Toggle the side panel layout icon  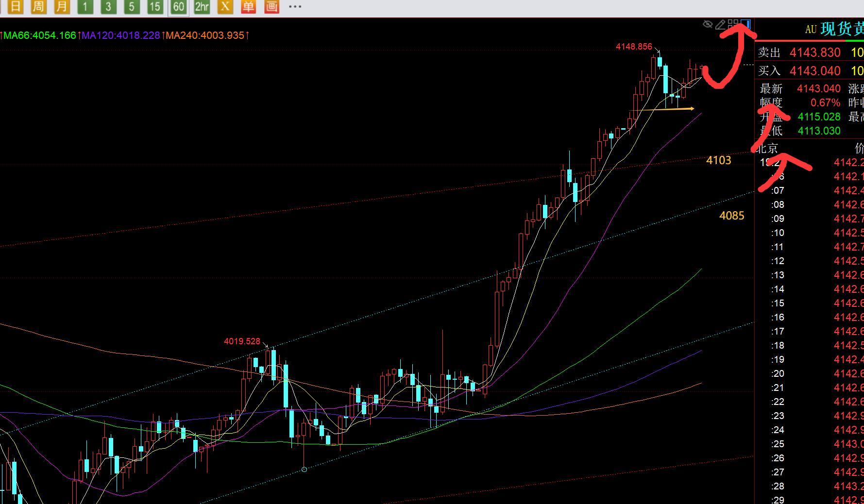[746, 24]
